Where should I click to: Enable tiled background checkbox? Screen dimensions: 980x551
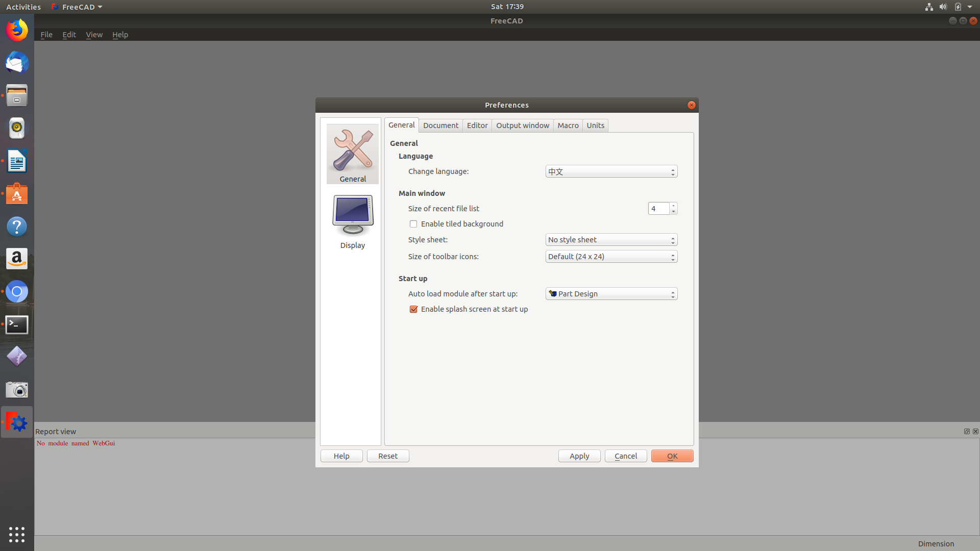click(413, 224)
